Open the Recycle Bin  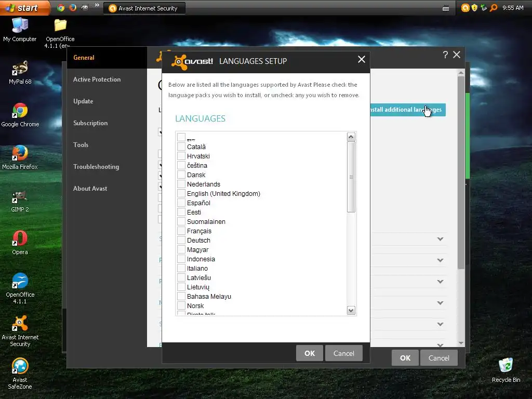pyautogui.click(x=506, y=370)
